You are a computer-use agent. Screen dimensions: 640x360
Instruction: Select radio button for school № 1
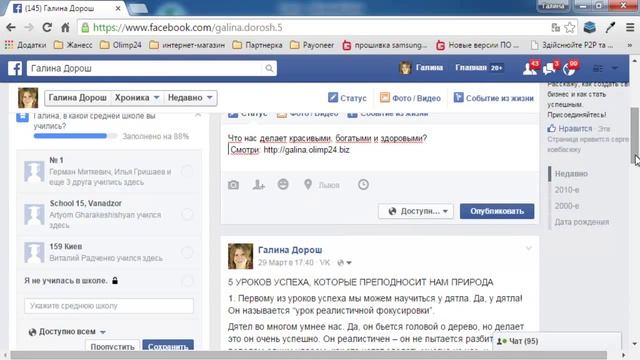point(187,171)
